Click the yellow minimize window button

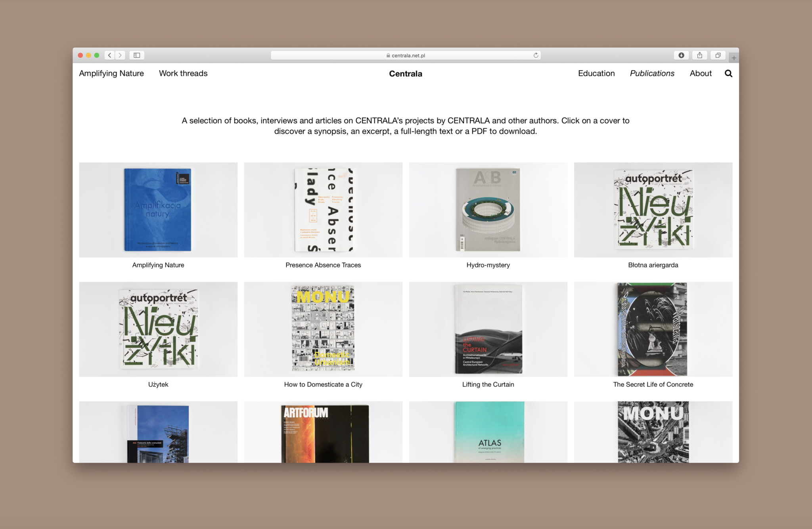88,55
